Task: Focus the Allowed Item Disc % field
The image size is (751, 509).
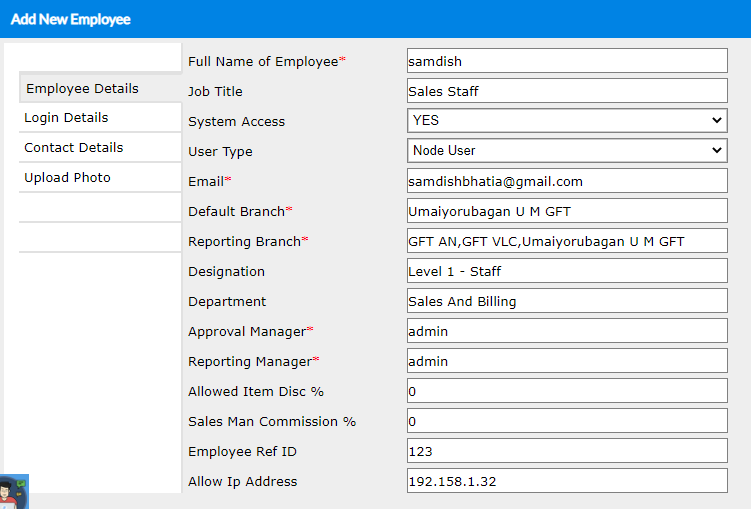Action: (567, 391)
